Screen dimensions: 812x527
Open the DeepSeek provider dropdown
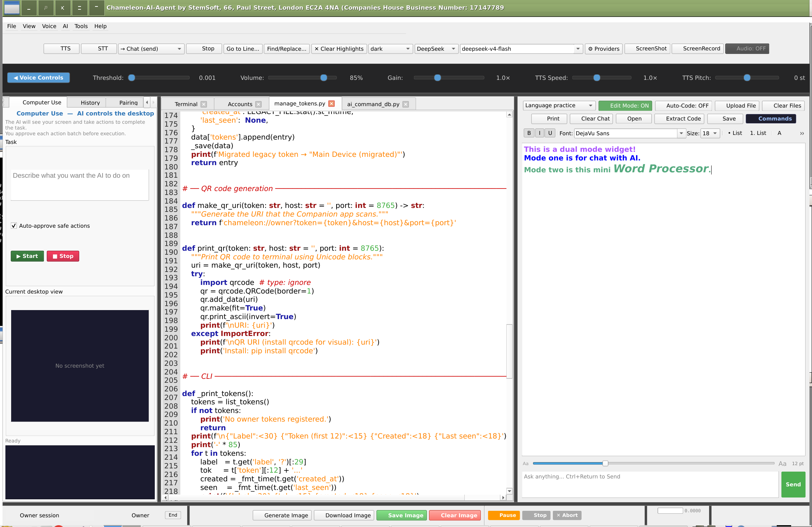436,49
